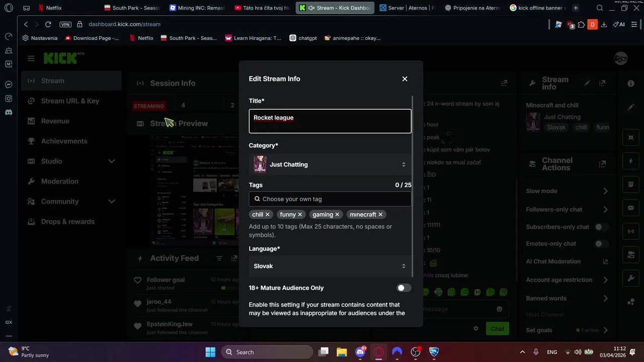Click the dashboard.kick.com address bar
Screen dimensions: 644x362
click(125, 24)
